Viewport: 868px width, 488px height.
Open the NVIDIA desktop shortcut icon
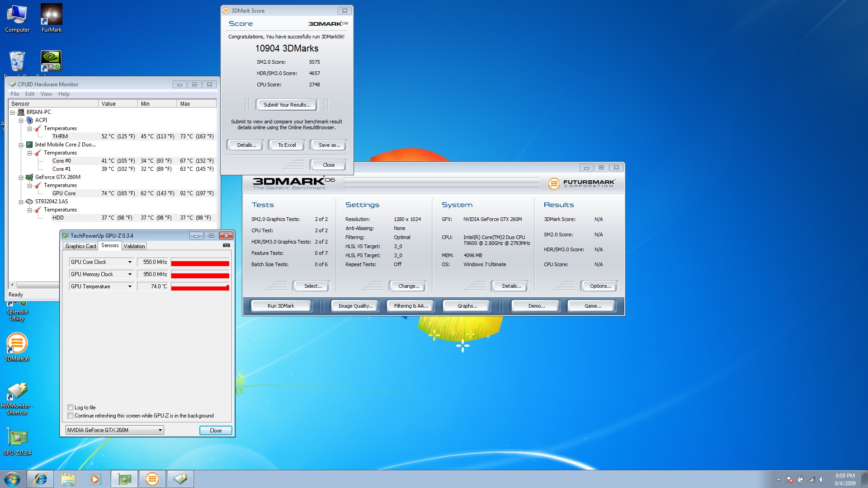pos(51,61)
